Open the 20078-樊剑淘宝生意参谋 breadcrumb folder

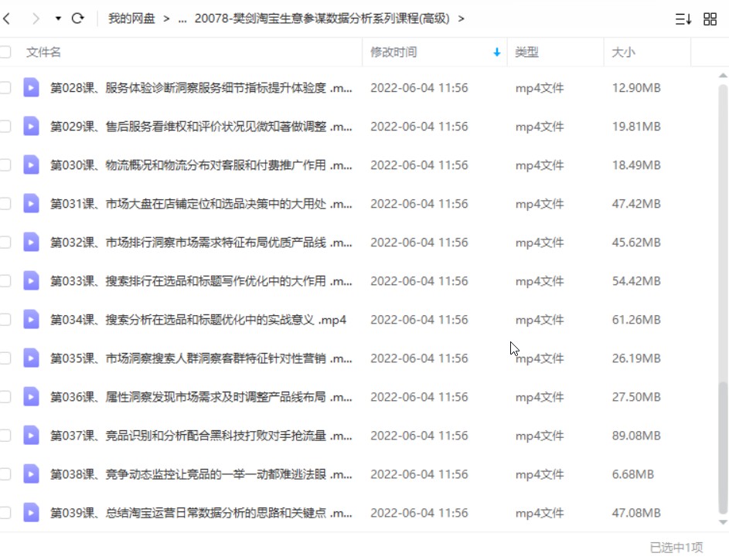tap(322, 19)
